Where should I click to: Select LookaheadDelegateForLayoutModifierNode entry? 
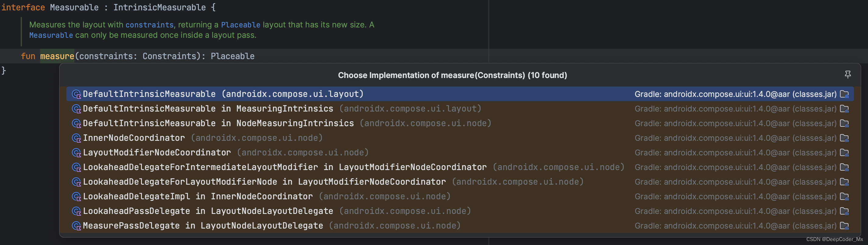pos(460,182)
